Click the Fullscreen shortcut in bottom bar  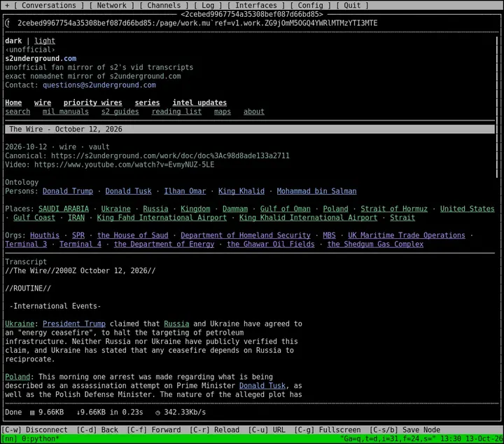click(x=327, y=430)
